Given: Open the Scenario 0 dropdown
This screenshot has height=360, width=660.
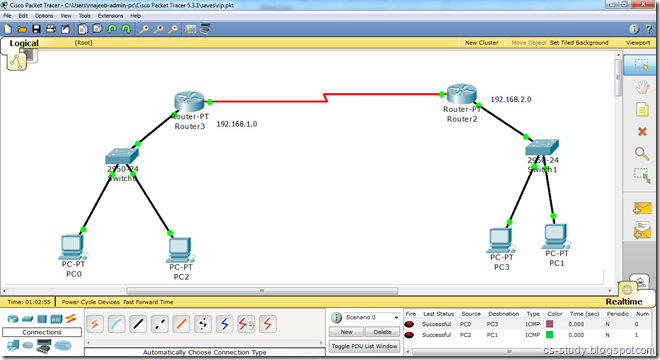Looking at the screenshot, I should pos(372,317).
